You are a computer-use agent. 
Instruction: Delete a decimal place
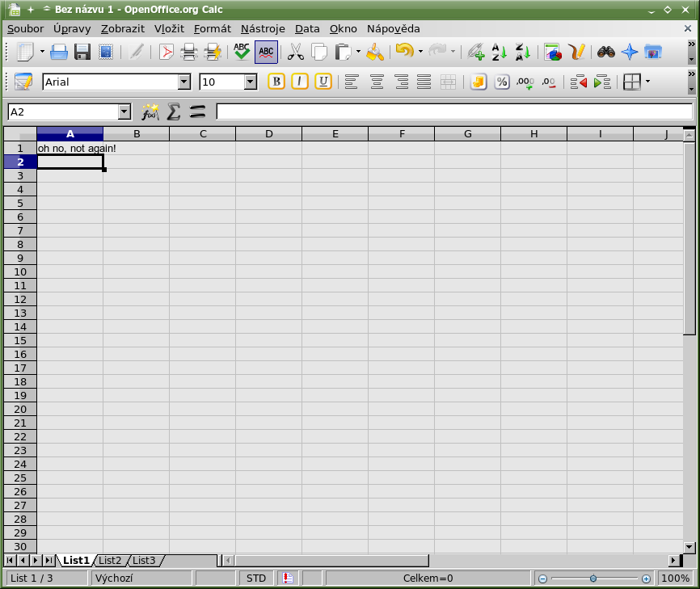click(x=549, y=82)
